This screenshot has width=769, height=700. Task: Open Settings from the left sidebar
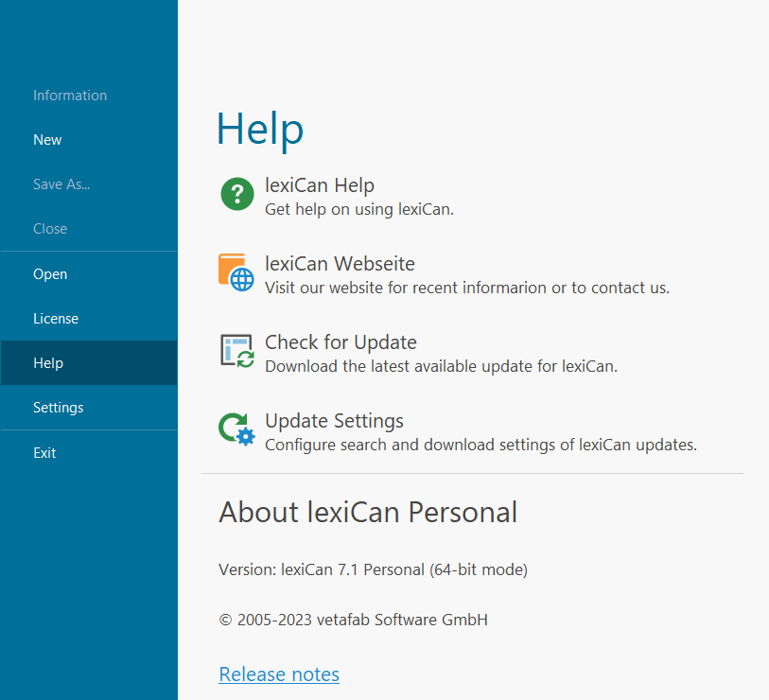point(59,408)
